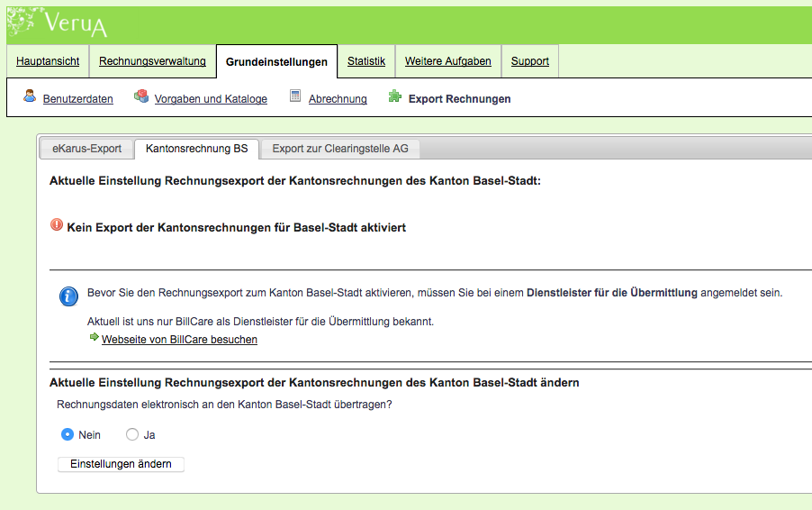Open the Support tab
The image size is (812, 510).
pyautogui.click(x=529, y=61)
